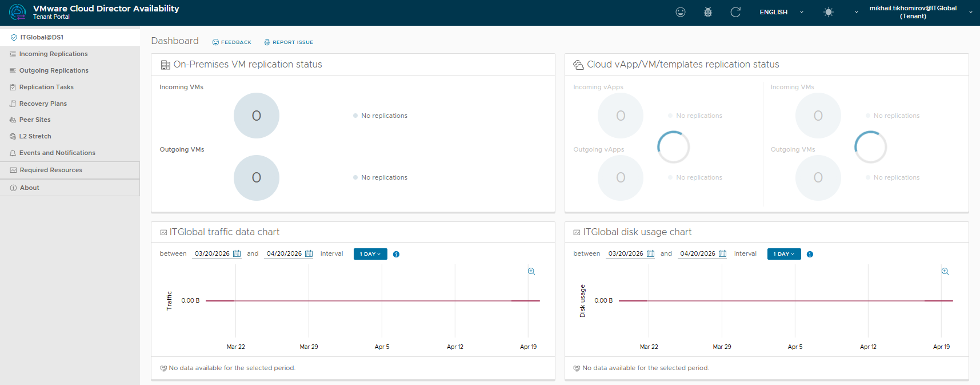Image resolution: width=980 pixels, height=385 pixels.
Task: Click the REPORT ISSUE link
Action: tap(289, 42)
